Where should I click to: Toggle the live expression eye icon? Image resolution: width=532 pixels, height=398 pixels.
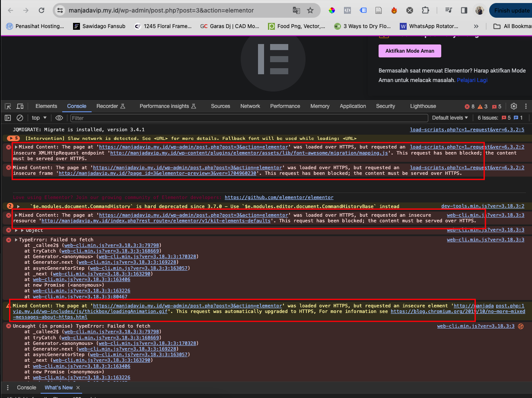tap(59, 118)
